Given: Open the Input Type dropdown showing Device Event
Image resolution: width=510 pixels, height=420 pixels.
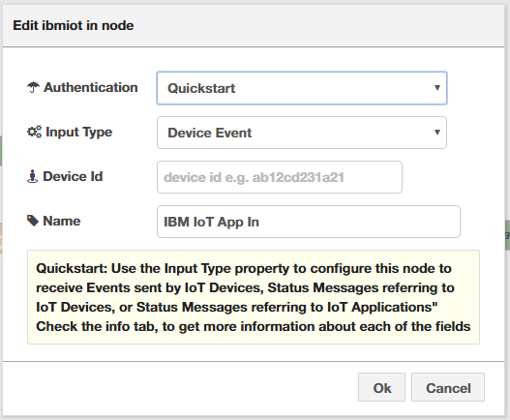Looking at the screenshot, I should (x=302, y=133).
